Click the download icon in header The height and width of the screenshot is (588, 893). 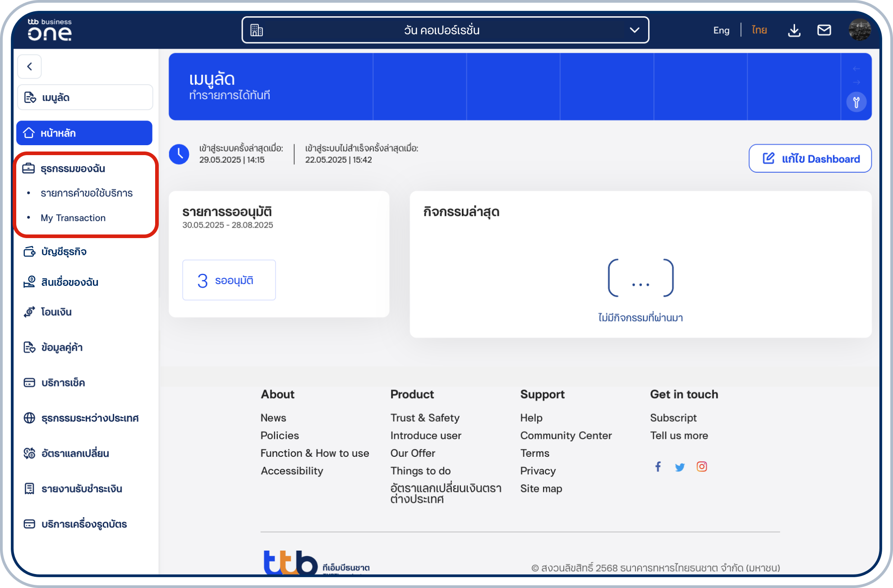coord(794,30)
